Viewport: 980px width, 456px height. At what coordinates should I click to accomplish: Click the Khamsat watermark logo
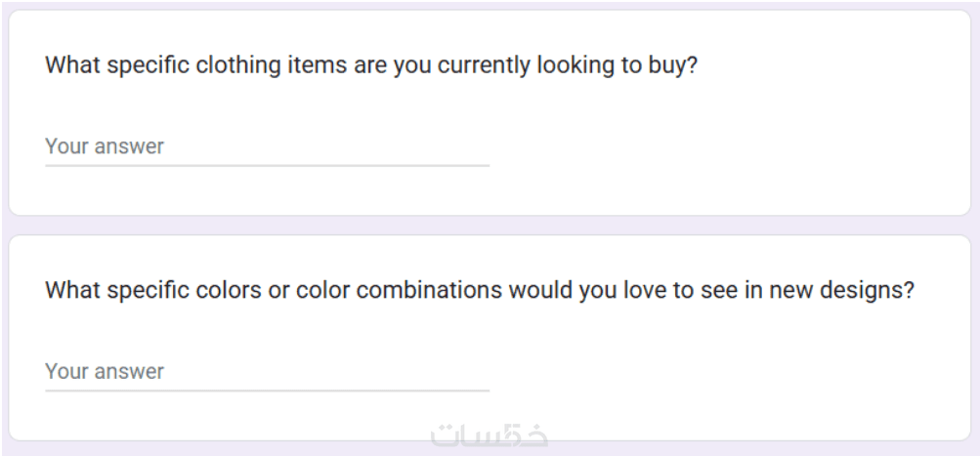490,435
